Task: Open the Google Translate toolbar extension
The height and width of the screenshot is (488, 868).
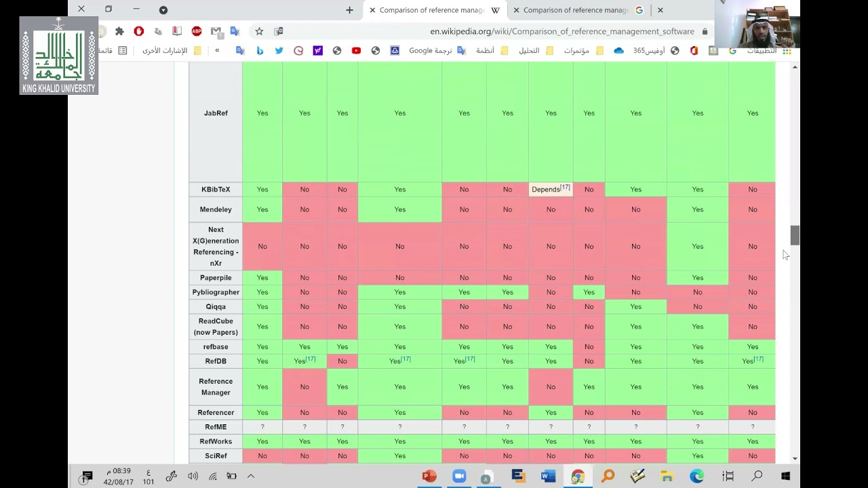Action: click(235, 31)
